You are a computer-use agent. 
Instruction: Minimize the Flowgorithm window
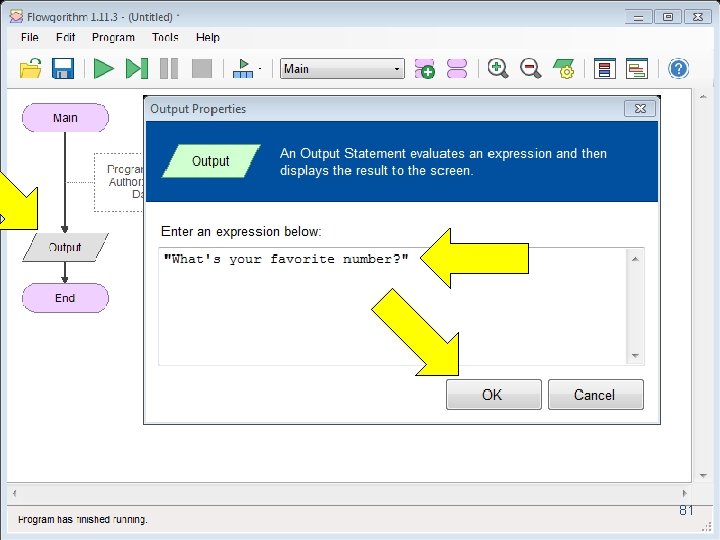[638, 17]
